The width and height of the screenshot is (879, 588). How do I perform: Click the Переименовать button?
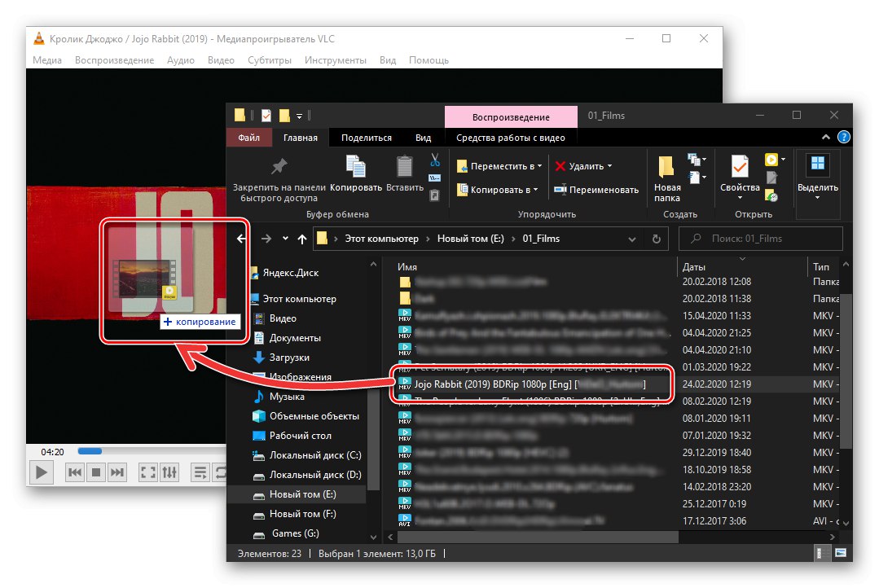[596, 190]
